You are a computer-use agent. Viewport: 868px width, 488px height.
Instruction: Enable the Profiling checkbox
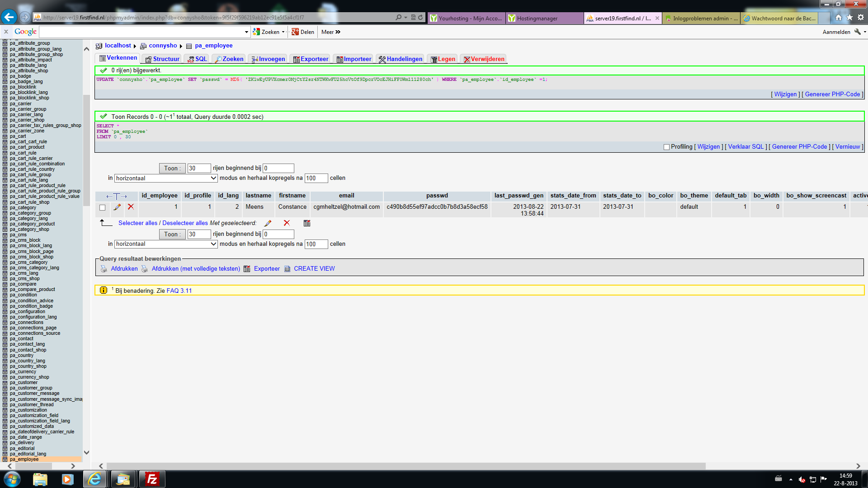pyautogui.click(x=666, y=147)
